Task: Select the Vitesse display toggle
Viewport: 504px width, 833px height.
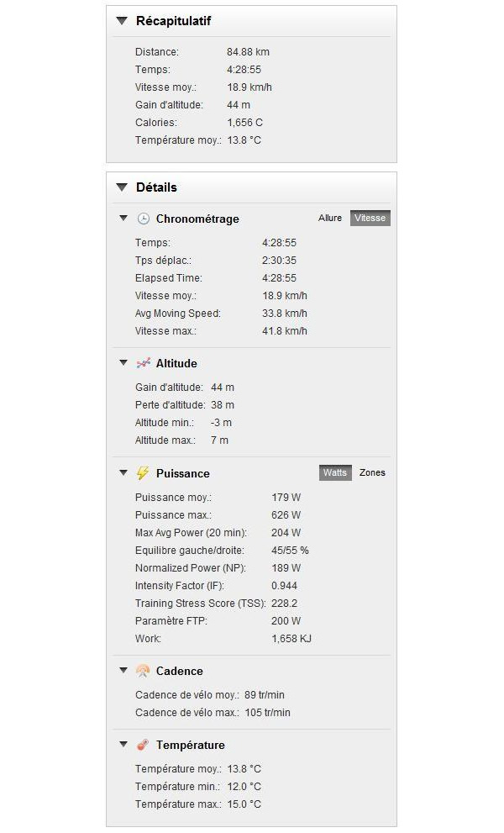Action: [370, 218]
